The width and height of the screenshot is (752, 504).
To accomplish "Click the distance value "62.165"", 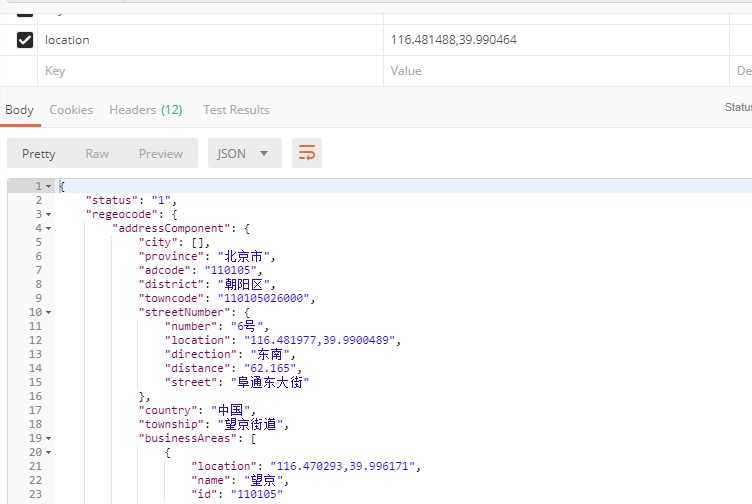I will 270,368.
